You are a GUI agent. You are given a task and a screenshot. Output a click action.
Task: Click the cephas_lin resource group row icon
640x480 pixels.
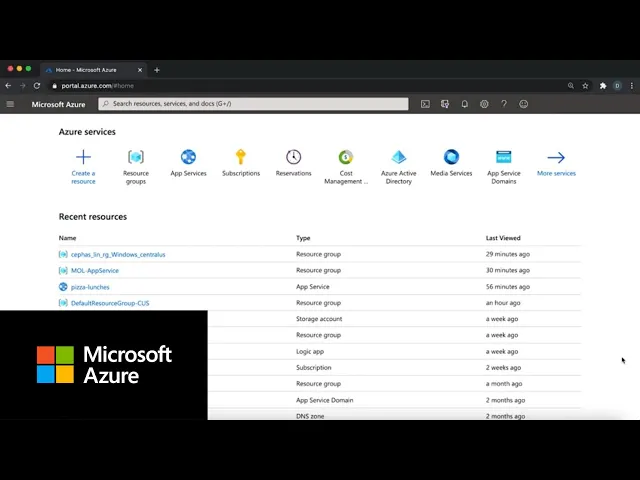pos(63,254)
